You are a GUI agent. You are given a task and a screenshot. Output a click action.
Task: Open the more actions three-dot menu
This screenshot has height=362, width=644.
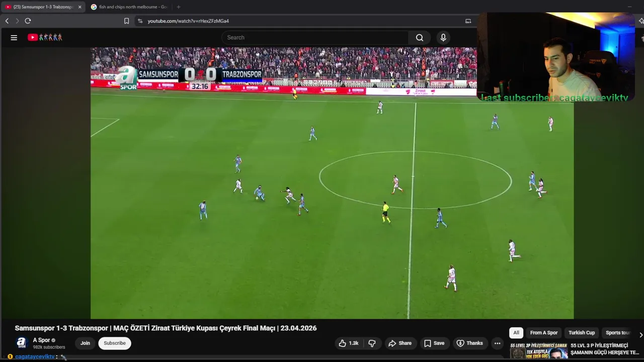[x=497, y=343]
